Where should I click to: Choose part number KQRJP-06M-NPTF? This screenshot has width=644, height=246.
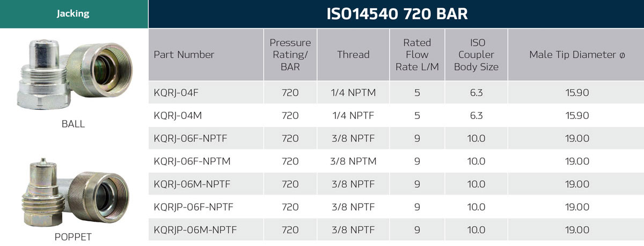point(195,230)
